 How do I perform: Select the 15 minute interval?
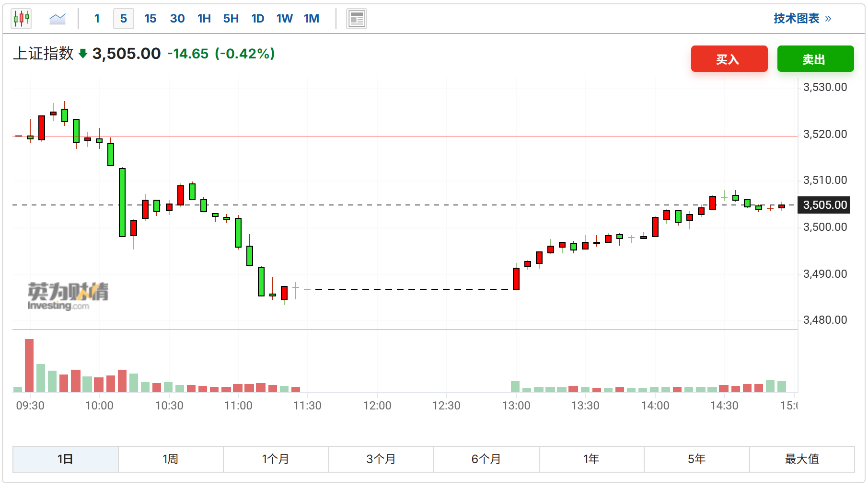[x=150, y=19]
